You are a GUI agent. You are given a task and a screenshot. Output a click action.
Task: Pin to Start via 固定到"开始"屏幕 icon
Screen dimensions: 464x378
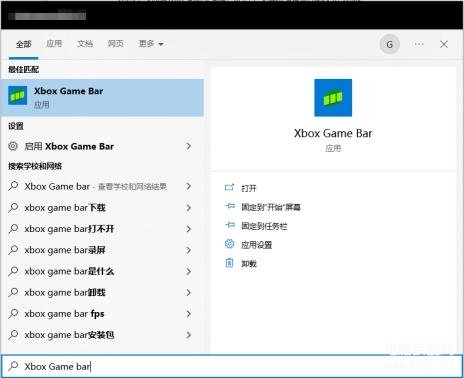(x=230, y=206)
